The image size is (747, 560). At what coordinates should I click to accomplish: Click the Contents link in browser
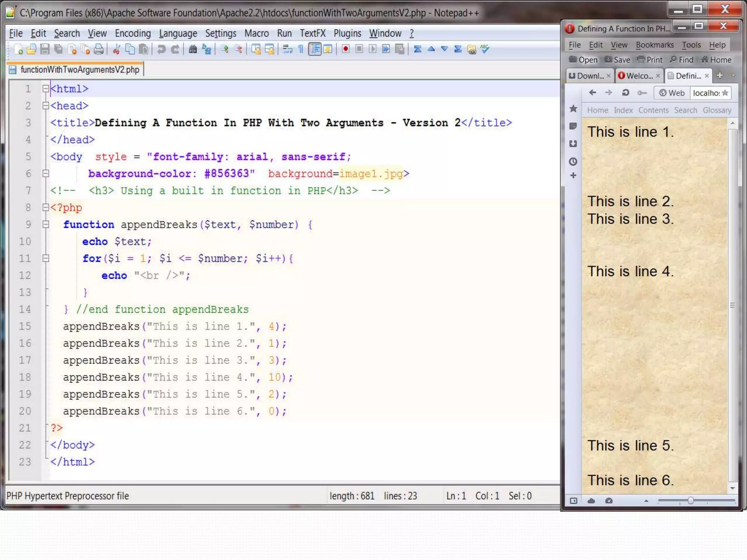[653, 110]
